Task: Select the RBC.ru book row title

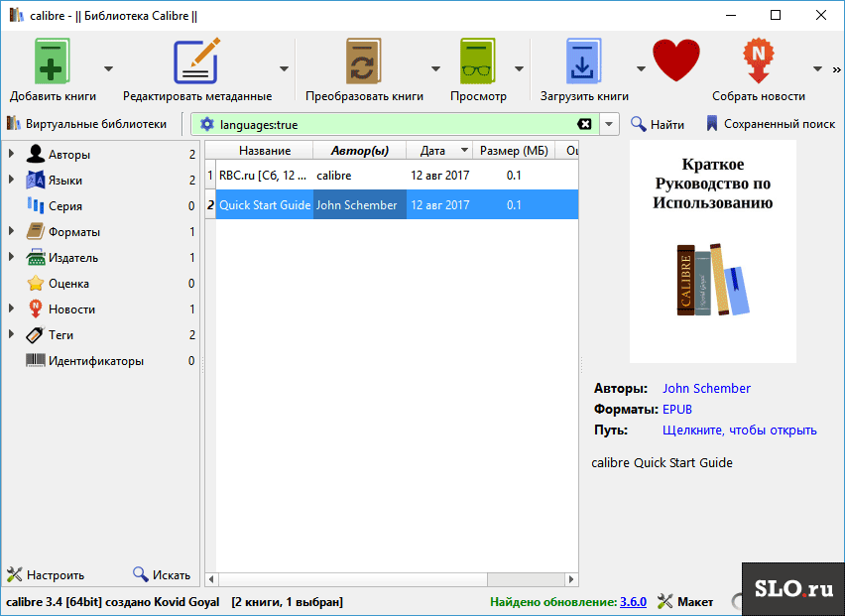Action: (x=265, y=176)
